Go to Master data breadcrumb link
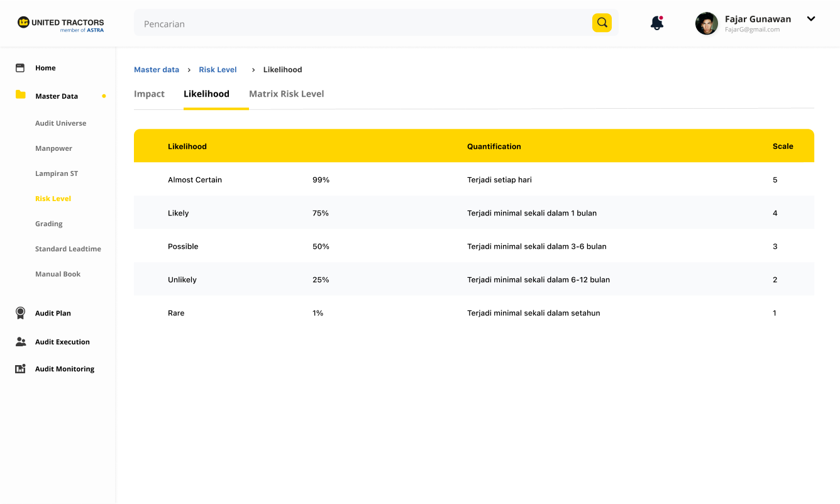The image size is (840, 504). tap(157, 70)
